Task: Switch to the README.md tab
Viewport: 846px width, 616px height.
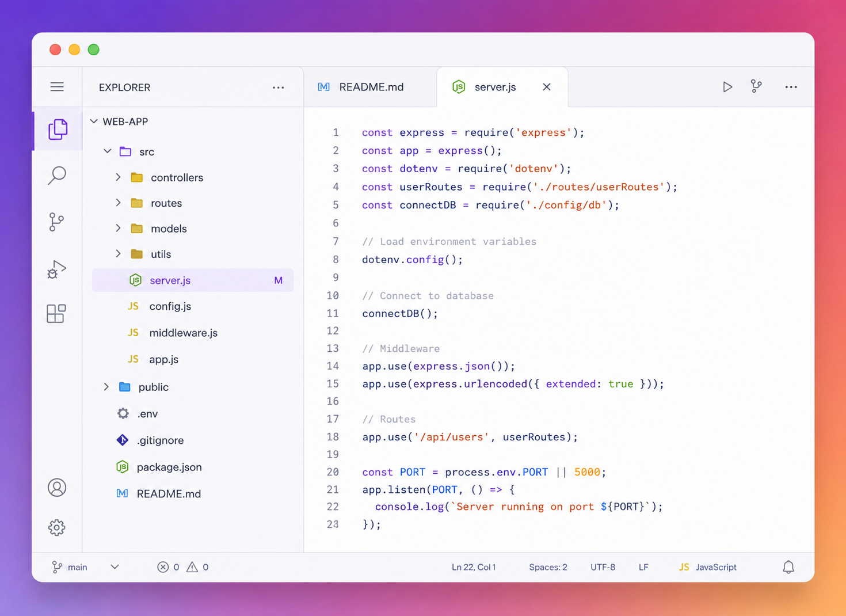Action: [371, 87]
